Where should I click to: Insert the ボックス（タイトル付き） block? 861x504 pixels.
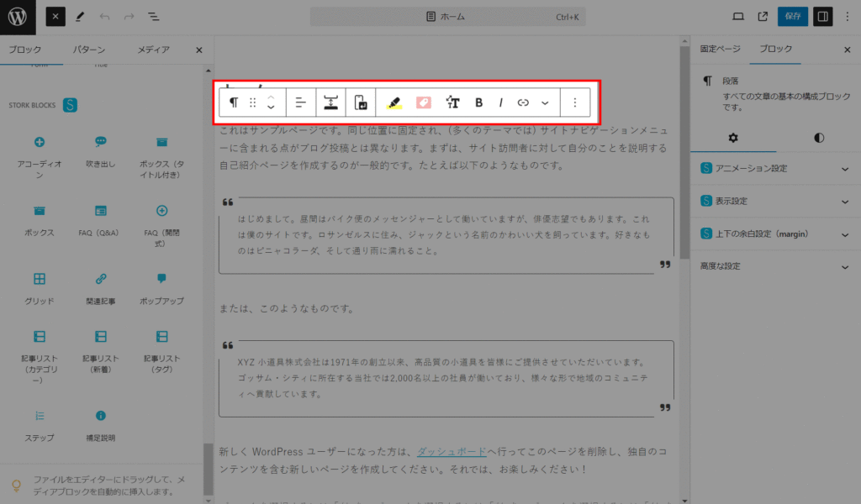[x=161, y=157]
